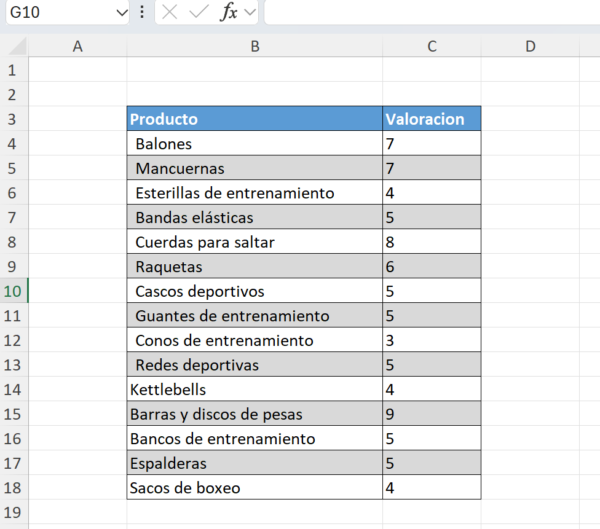Click the rating 5 for Guantes de entrenamiento
This screenshot has height=529, width=600.
[432, 316]
